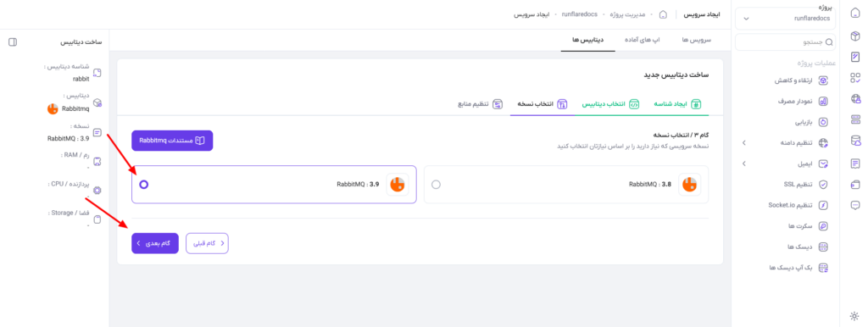The width and height of the screenshot is (868, 327).
Task: Switch to the اپ های آماده tab
Action: tap(644, 41)
